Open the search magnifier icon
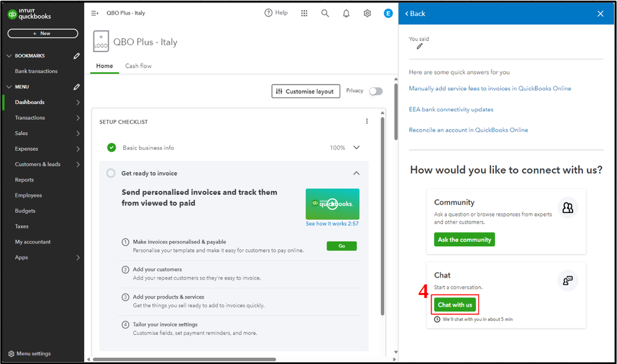This screenshot has width=617, height=364. [325, 14]
